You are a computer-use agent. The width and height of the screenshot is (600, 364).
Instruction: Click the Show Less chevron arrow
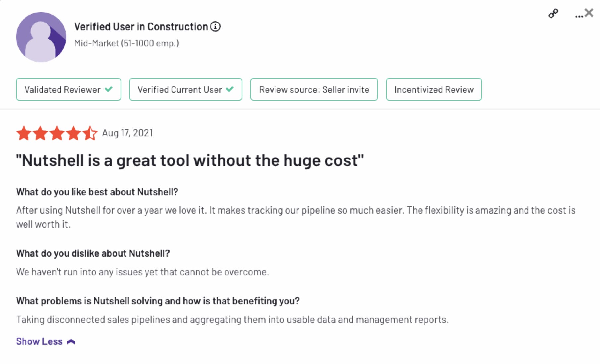(x=71, y=342)
